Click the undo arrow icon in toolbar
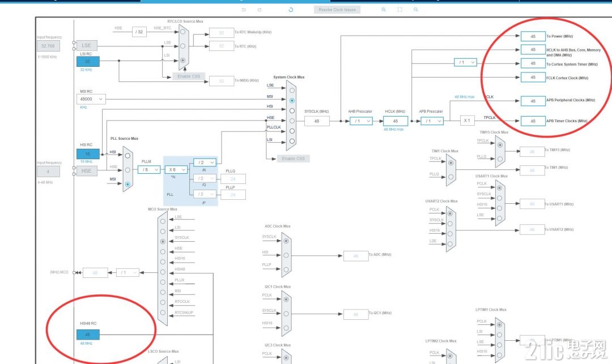This screenshot has height=364, width=612. click(244, 10)
